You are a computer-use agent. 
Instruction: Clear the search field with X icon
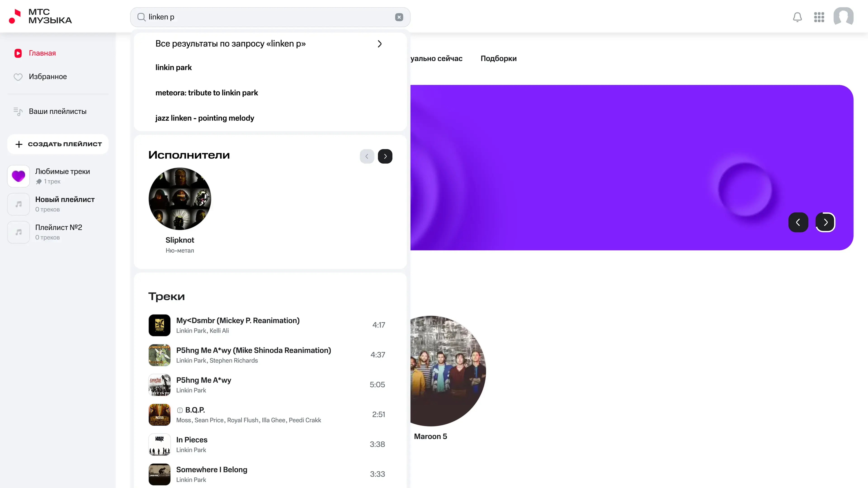point(399,17)
